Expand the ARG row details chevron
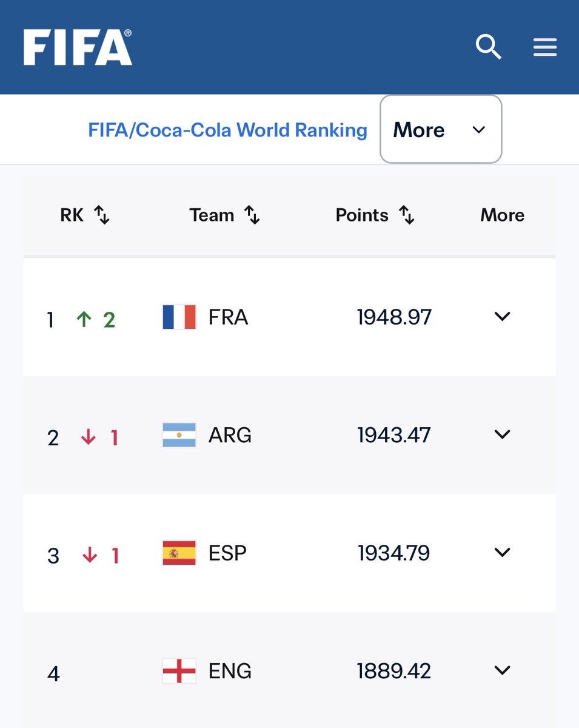The height and width of the screenshot is (728, 579). point(503,434)
